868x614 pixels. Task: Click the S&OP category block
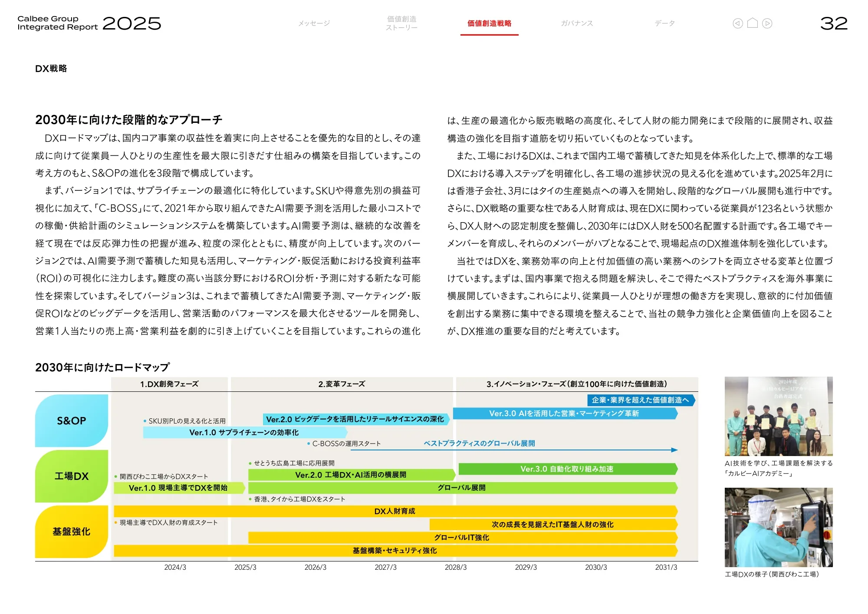(72, 420)
